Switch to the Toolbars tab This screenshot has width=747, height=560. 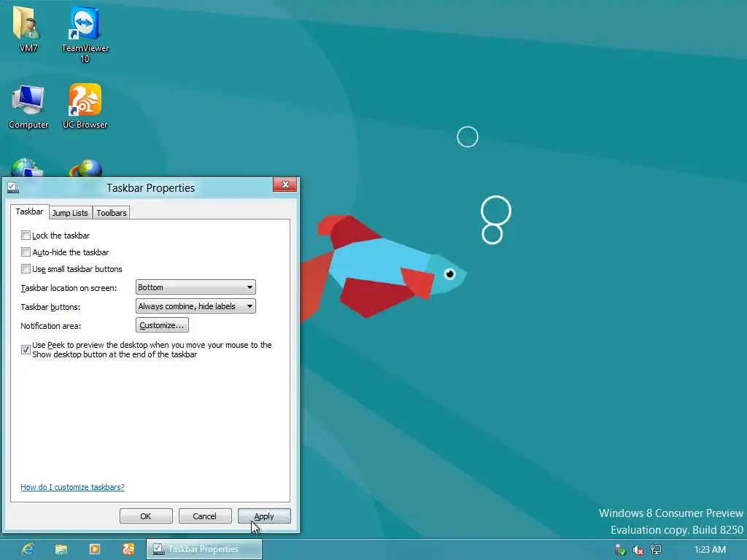[x=112, y=213]
